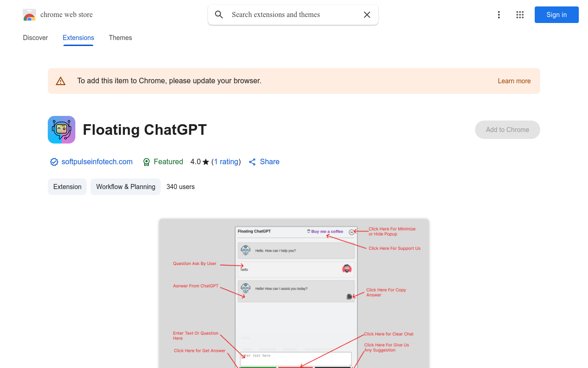Open the three-dot more options menu
This screenshot has height=368, width=588.
coord(499,15)
